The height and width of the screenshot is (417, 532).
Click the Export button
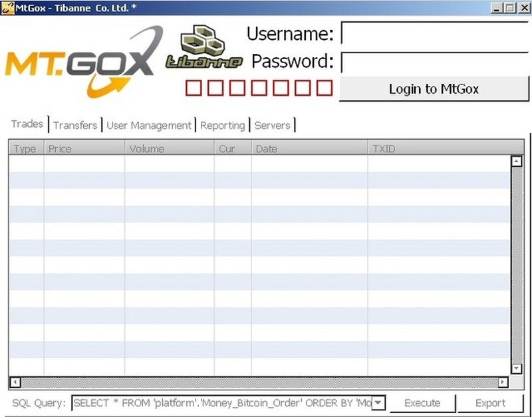tap(490, 402)
